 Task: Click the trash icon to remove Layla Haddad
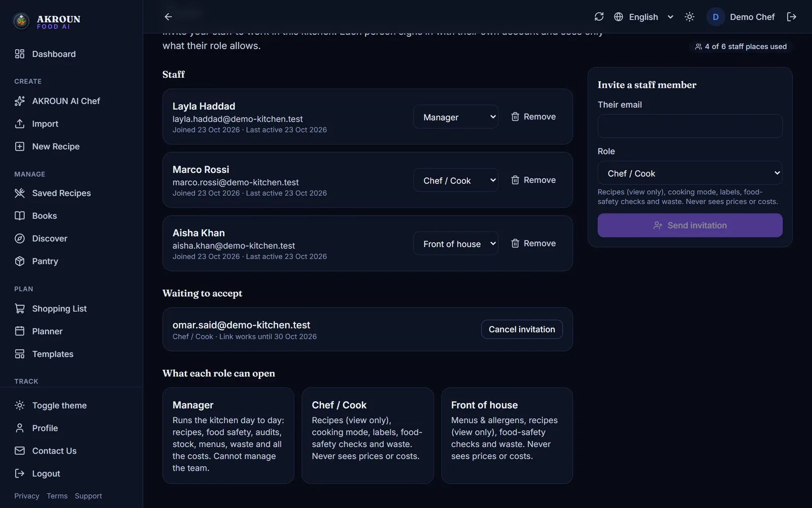(x=515, y=117)
